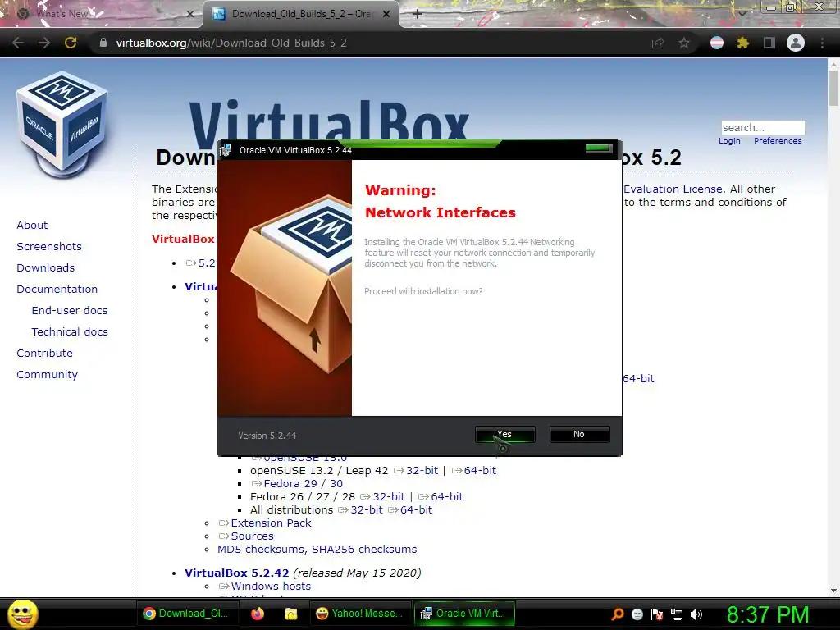Click the round white tray icon
This screenshot has width=840, height=630.
point(637,614)
